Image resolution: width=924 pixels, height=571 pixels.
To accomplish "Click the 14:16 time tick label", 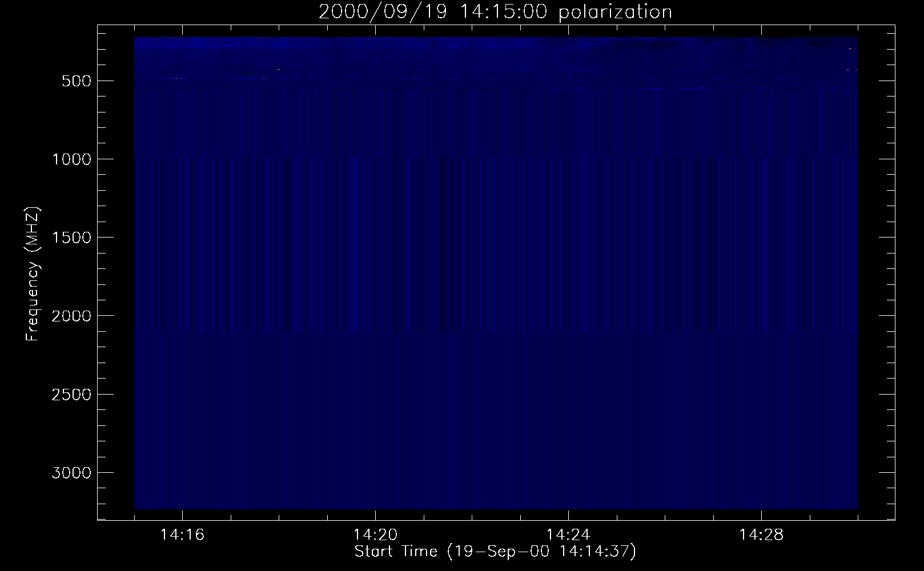I will pyautogui.click(x=182, y=535).
